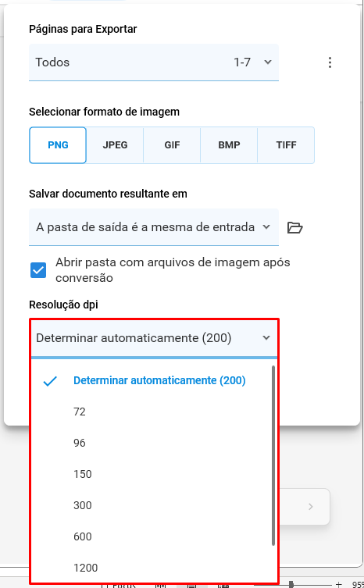Image resolution: width=364 pixels, height=588 pixels.
Task: Choose GIF as image format
Action: click(173, 145)
